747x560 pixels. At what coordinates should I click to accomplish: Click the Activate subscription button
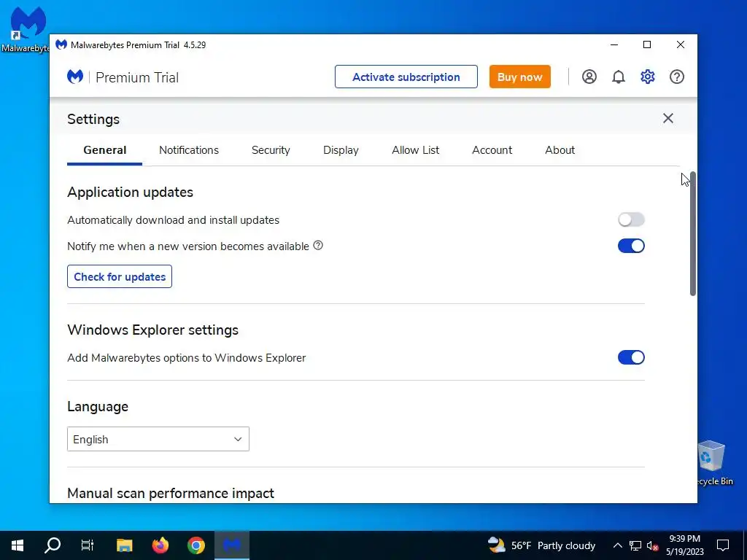(x=406, y=77)
